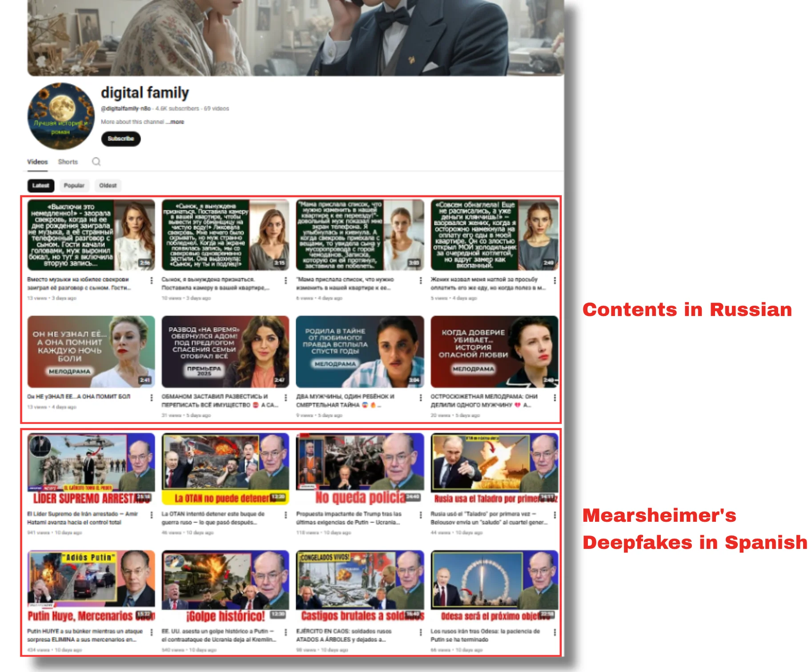Open three-dot menu for 'Он не узнал её' video
The height and width of the screenshot is (672, 812).
tap(152, 397)
